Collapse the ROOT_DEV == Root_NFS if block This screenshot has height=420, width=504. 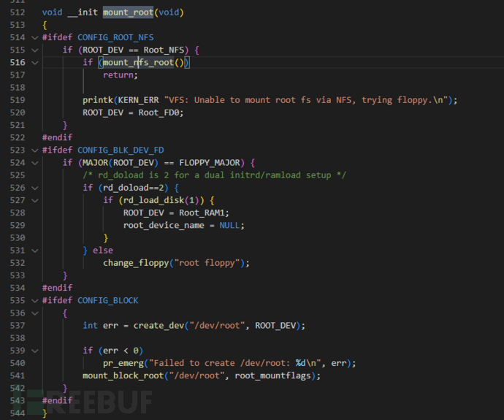[x=34, y=50]
